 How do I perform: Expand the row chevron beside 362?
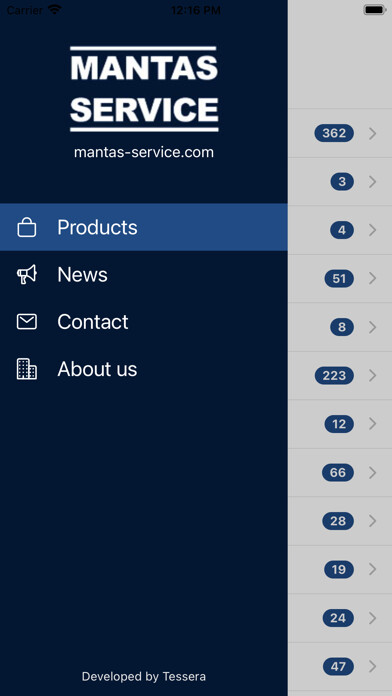(x=372, y=133)
